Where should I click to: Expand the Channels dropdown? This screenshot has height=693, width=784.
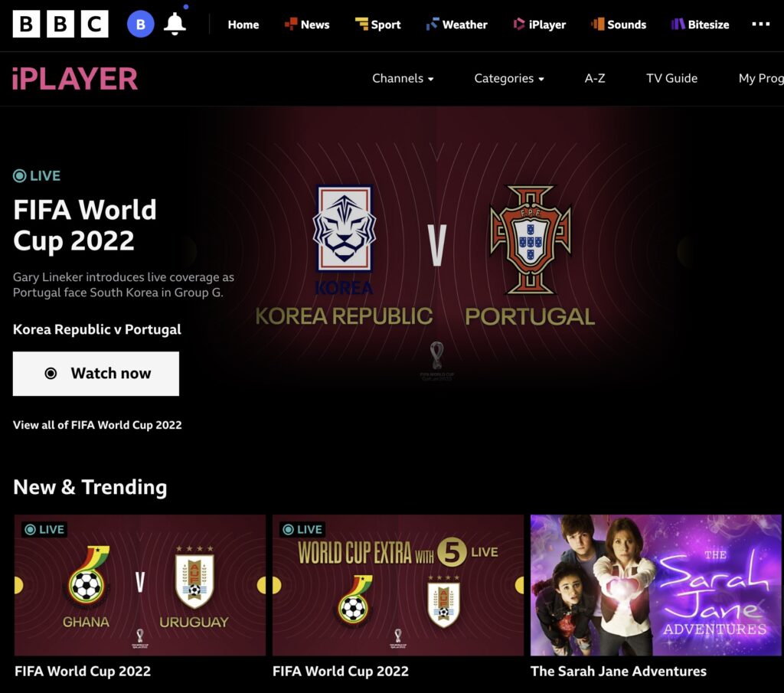pos(403,79)
